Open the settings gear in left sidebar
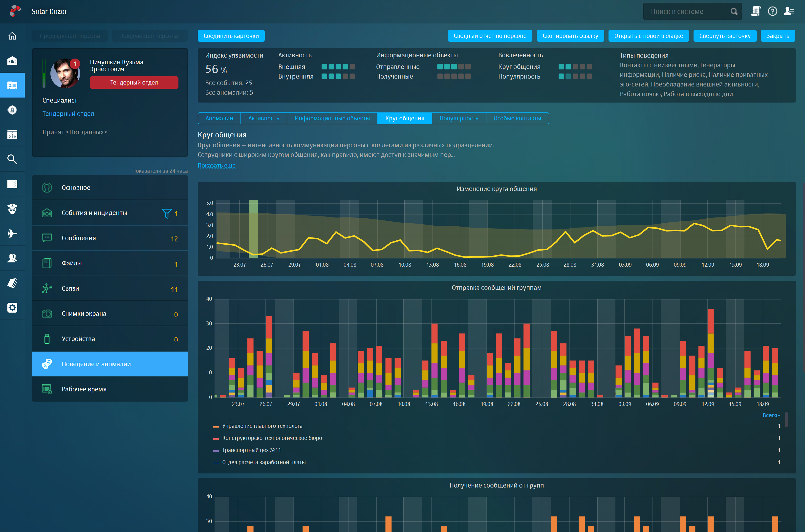Viewport: 805px width, 532px height. 12,308
